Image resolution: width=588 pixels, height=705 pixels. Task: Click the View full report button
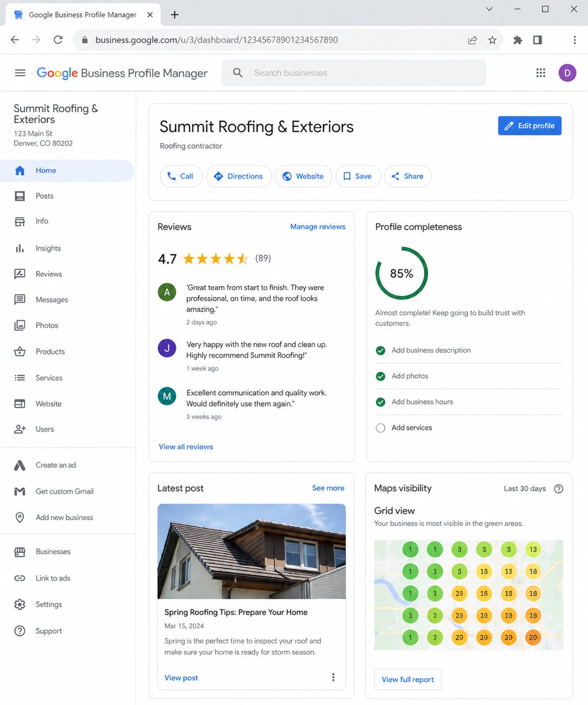(x=408, y=679)
